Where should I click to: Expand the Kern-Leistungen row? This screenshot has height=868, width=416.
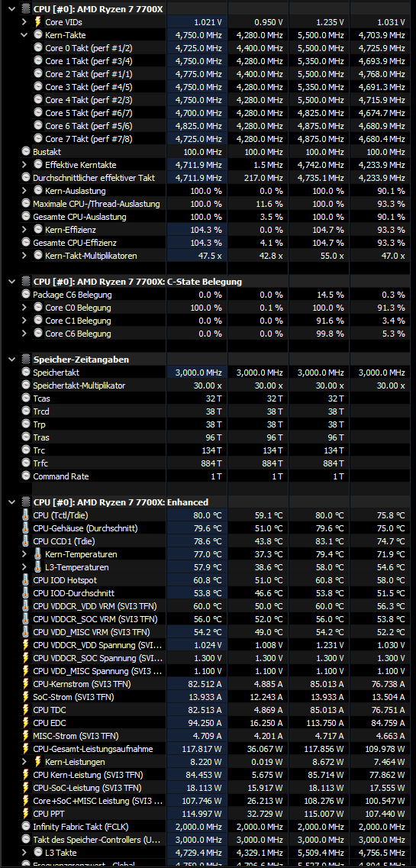pos(24,762)
